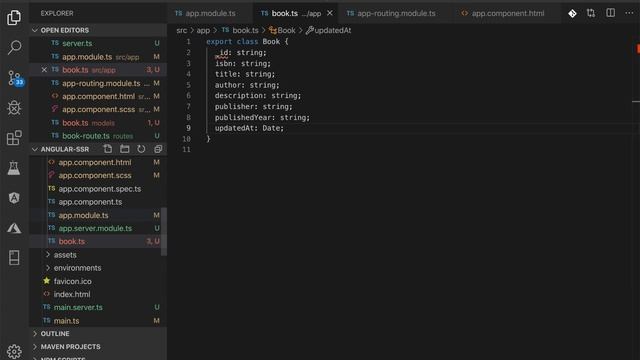
Task: Click New Folder icon in ANGULAR-SSR header
Action: pyautogui.click(x=124, y=149)
